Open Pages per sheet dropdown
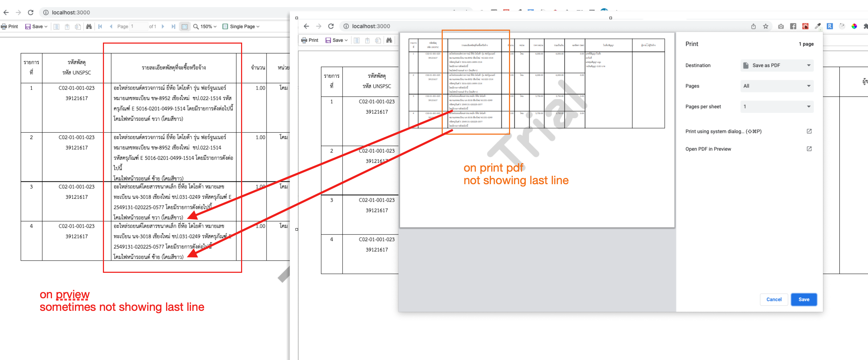 [777, 106]
